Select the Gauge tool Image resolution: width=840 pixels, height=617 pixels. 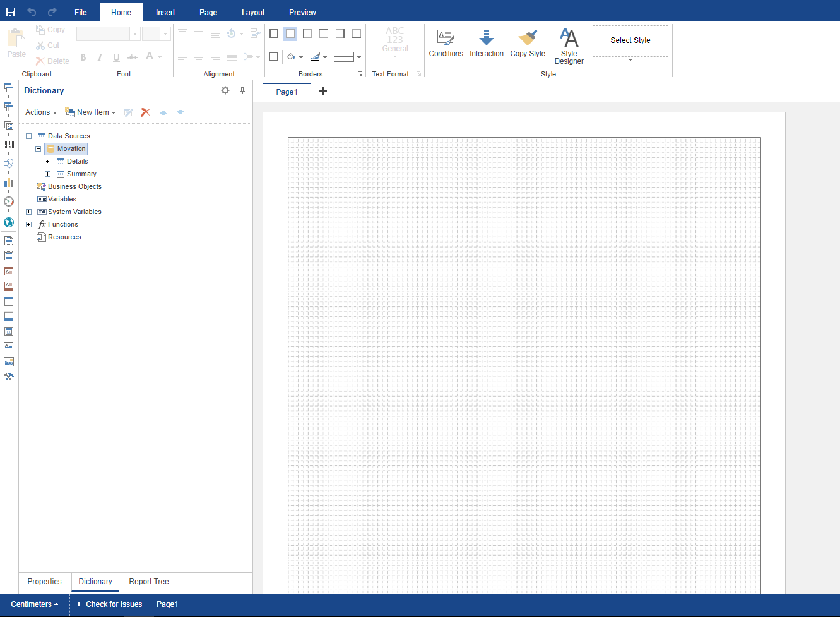click(8, 201)
